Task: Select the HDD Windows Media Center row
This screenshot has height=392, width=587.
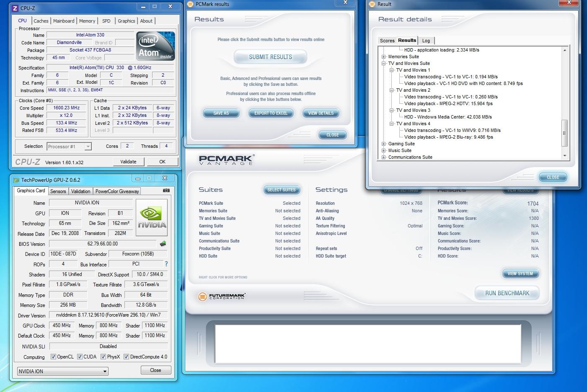Action: pyautogui.click(x=448, y=117)
